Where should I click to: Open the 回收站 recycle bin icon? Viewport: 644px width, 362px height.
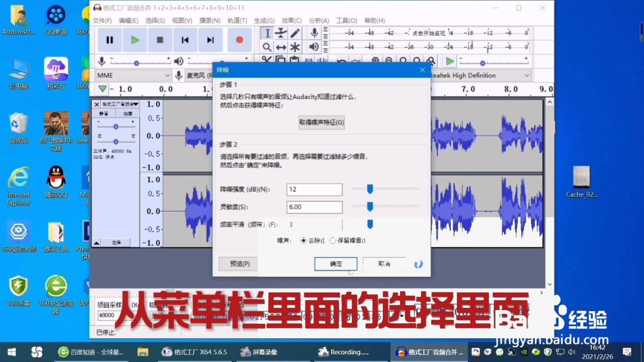[x=18, y=128]
